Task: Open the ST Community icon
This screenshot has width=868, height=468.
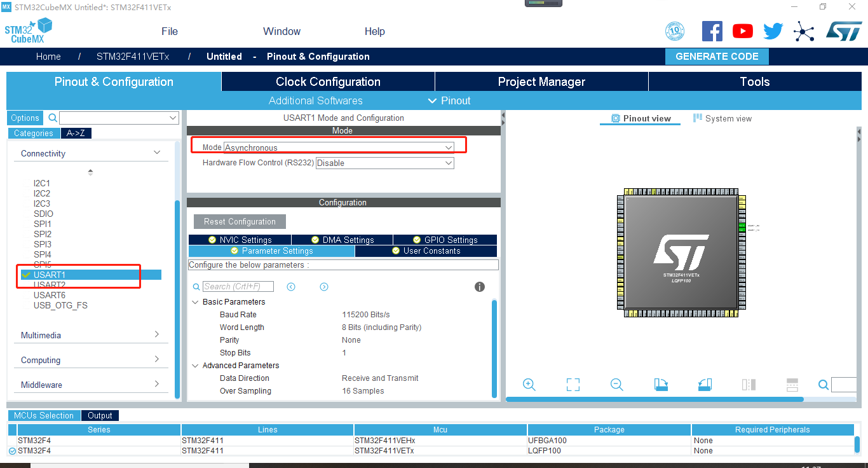Action: click(804, 31)
